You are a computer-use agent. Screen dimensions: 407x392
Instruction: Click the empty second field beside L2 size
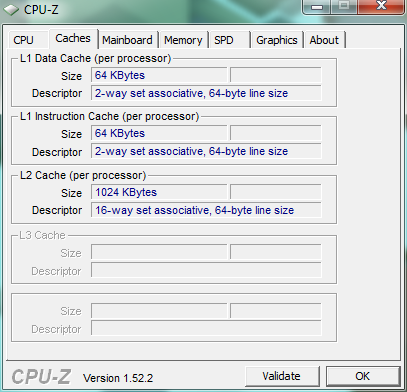[x=276, y=192]
